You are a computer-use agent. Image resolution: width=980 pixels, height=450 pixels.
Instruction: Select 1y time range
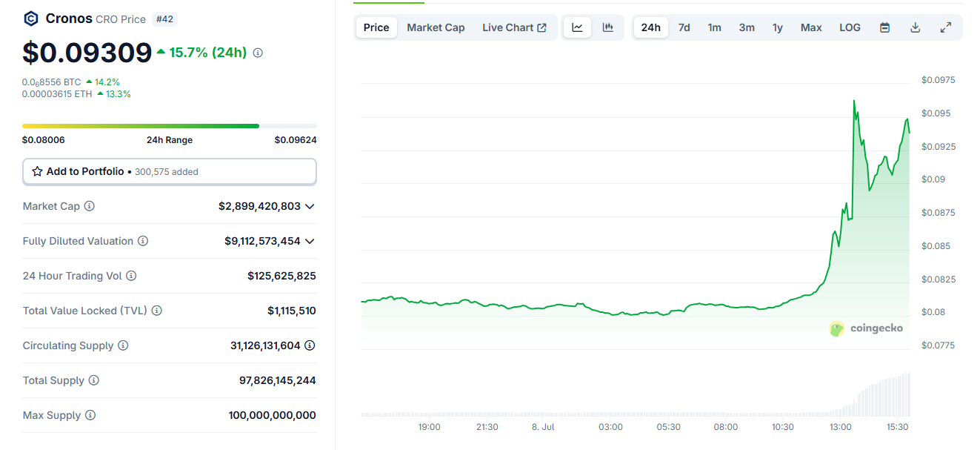pos(777,27)
